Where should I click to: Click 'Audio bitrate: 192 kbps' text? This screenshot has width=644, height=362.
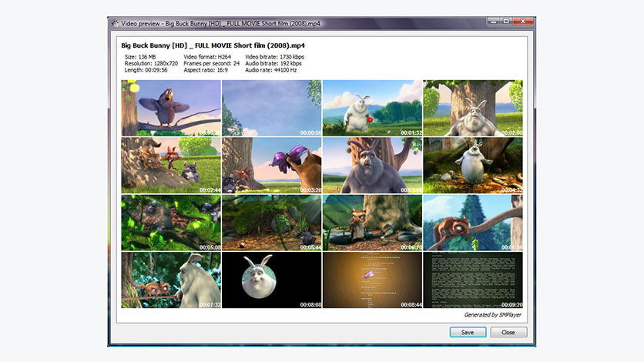tap(273, 63)
